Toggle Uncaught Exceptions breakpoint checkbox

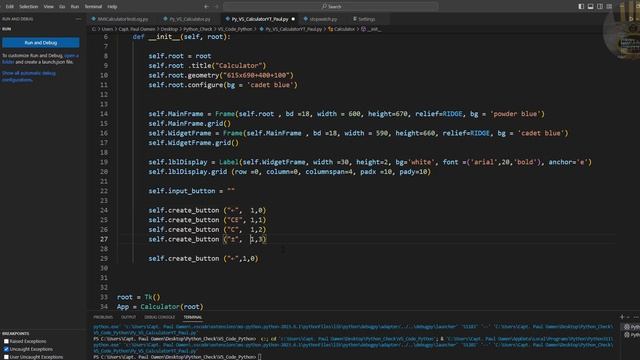click(x=6, y=349)
